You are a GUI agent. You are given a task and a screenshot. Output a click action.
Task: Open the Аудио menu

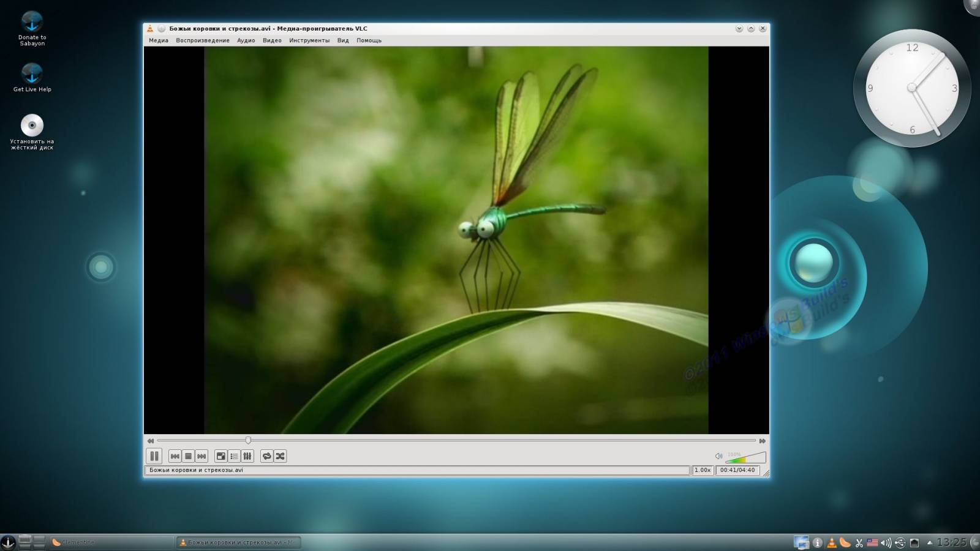click(246, 40)
